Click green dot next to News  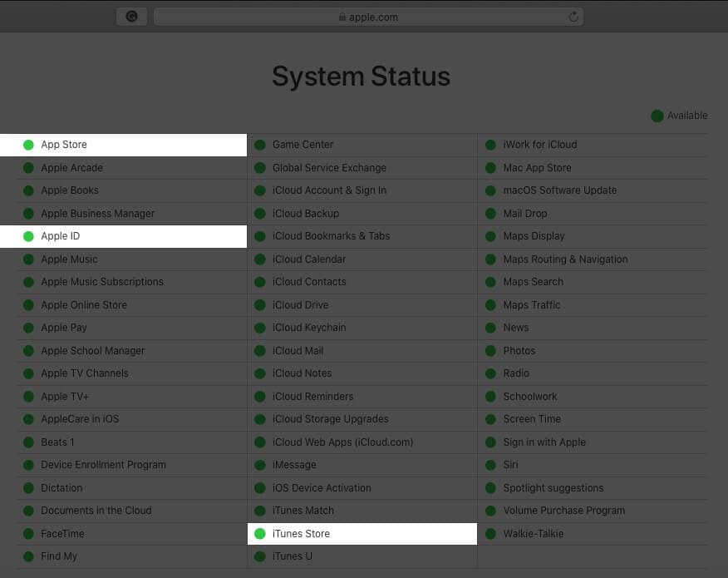tap(491, 328)
